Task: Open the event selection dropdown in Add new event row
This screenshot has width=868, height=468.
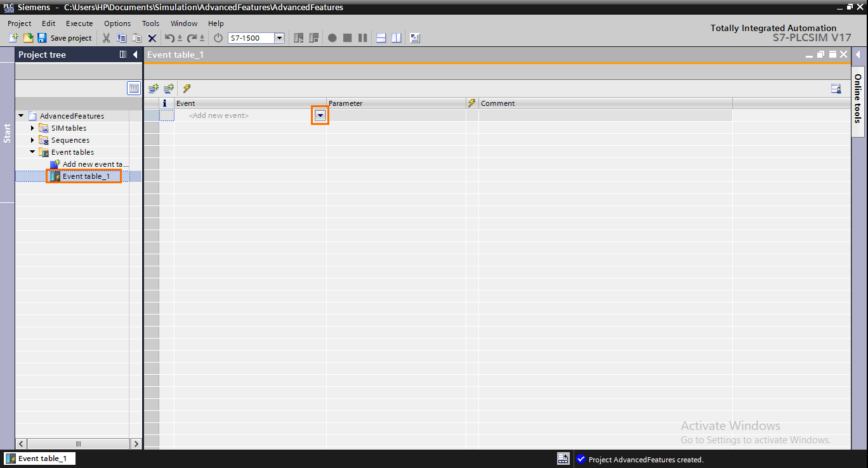Action: click(320, 115)
